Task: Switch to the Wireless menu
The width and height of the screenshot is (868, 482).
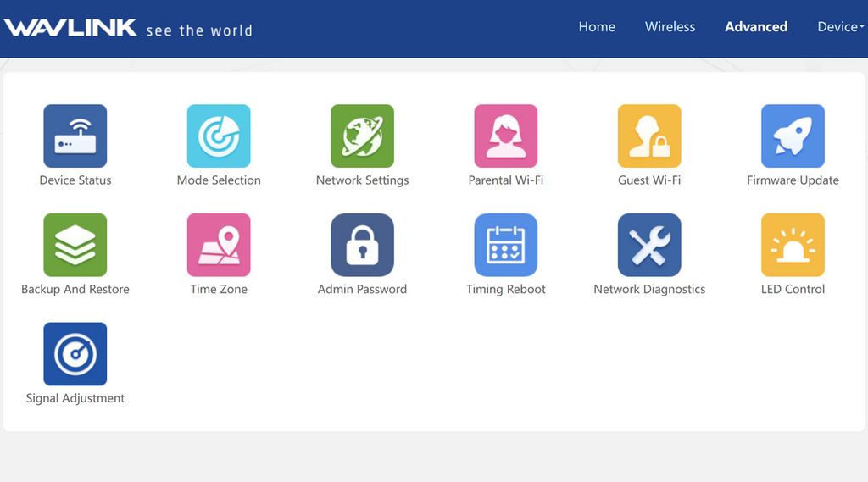Action: coord(670,27)
